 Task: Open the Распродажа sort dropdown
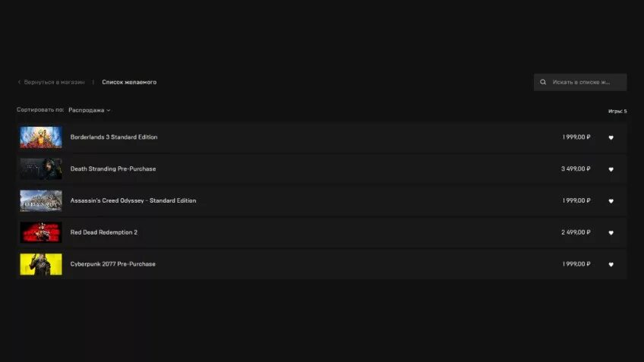pyautogui.click(x=89, y=110)
